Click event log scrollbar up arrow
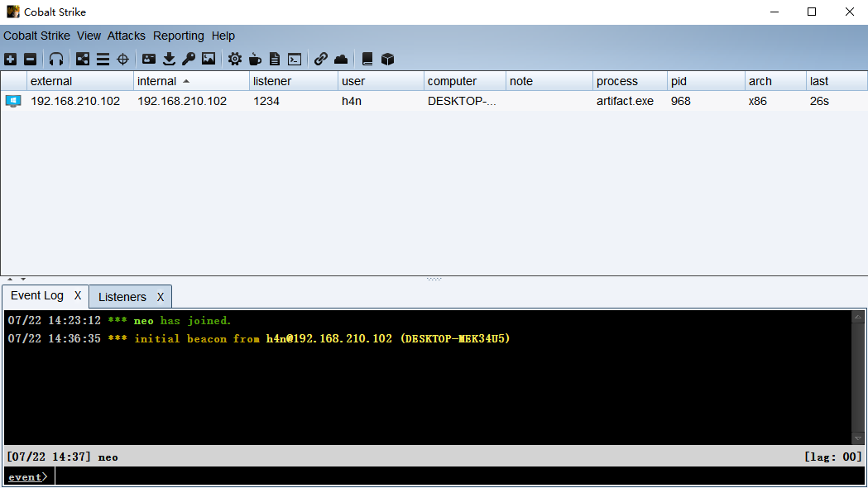The height and width of the screenshot is (488, 868). pyautogui.click(x=858, y=317)
